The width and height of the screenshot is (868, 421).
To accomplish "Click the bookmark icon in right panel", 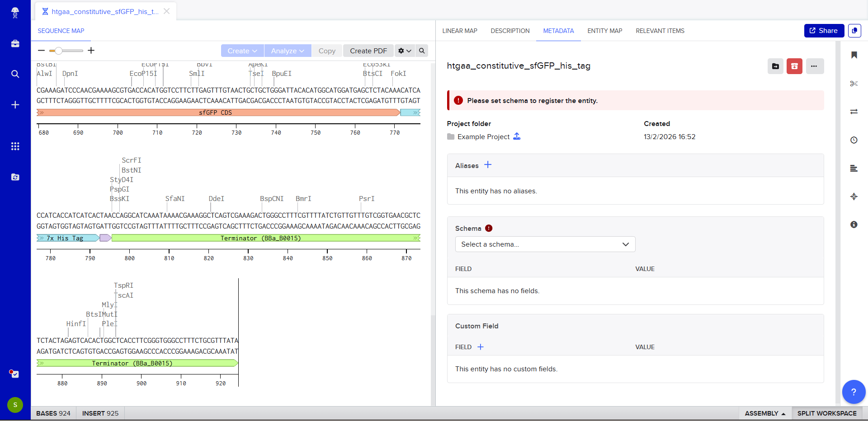I will 854,55.
